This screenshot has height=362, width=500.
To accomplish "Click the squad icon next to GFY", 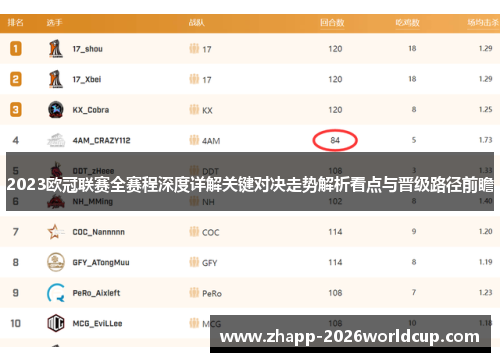I will click(x=194, y=262).
